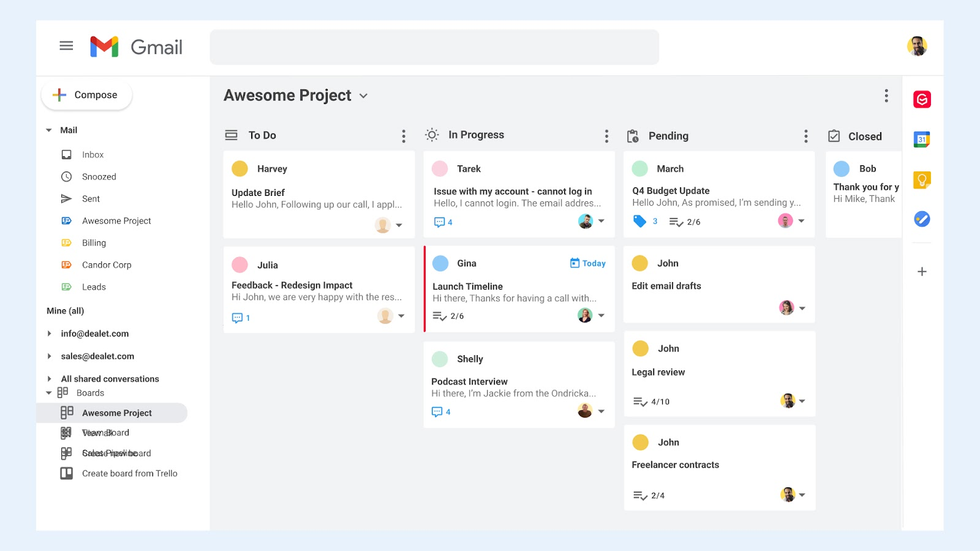
Task: Select the Awesome Project board in Boards
Action: [112, 413]
